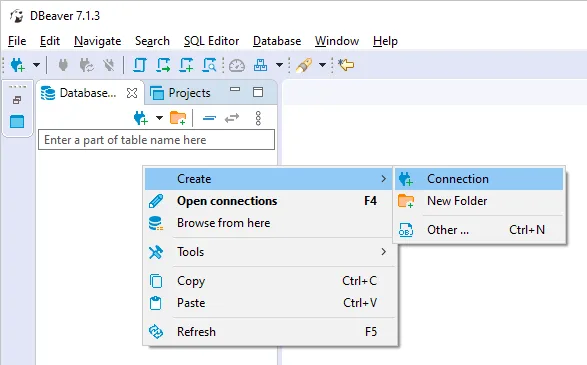This screenshot has width=587, height=365.
Task: Click New Connection plug icon in main toolbar
Action: [x=18, y=65]
